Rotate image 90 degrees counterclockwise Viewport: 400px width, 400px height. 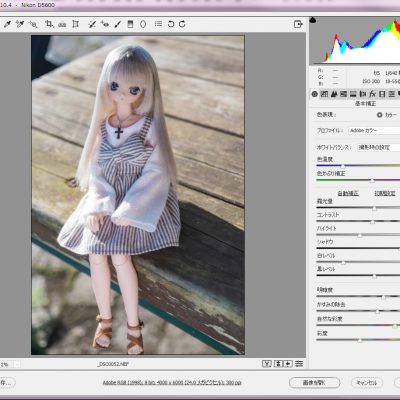click(171, 24)
